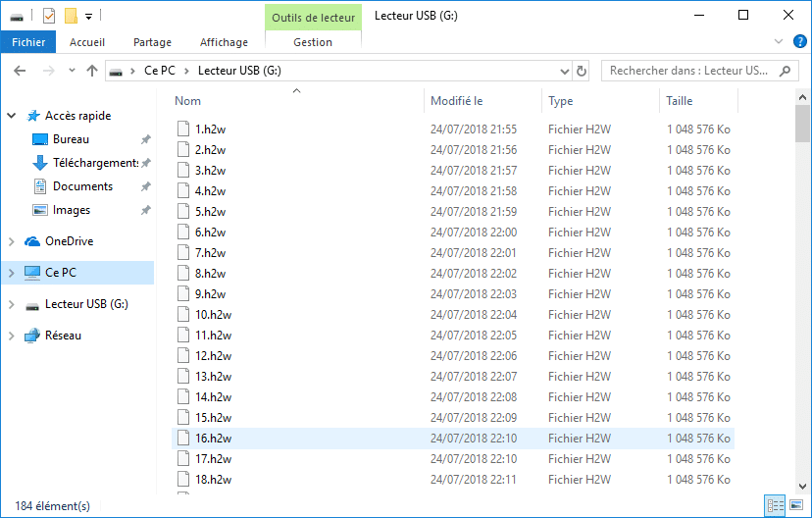Go up one level with Up arrow
The height and width of the screenshot is (518, 812).
click(92, 71)
